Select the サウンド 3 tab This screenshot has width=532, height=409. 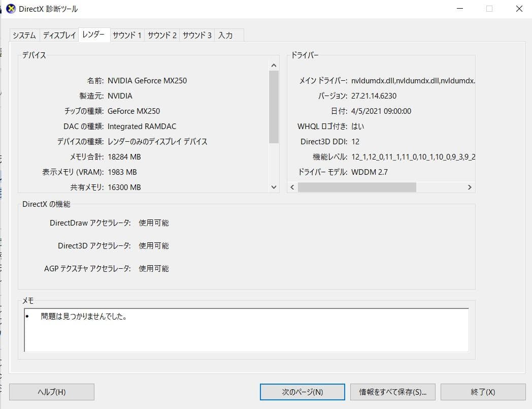tap(196, 35)
